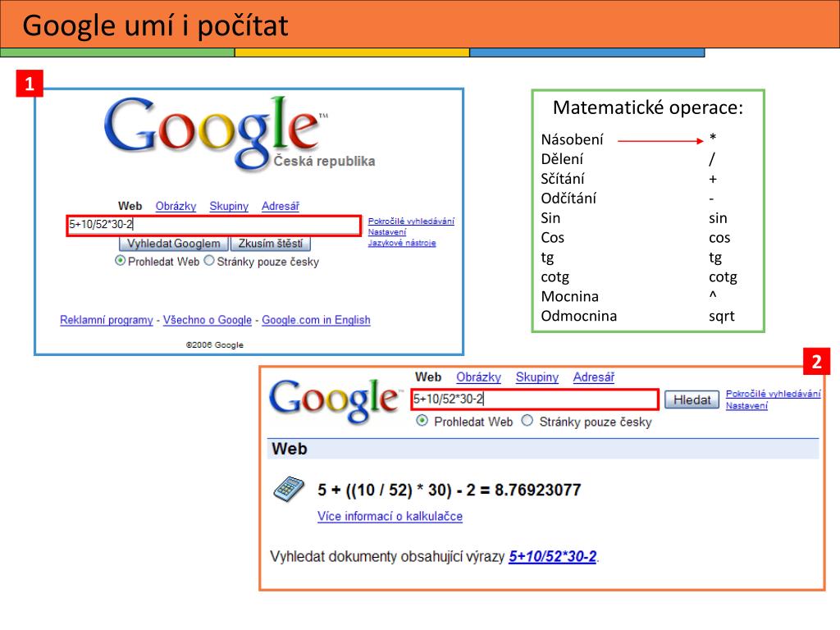Open Pokročilé vyhledávání link on results page
The image size is (840, 630).
[773, 394]
